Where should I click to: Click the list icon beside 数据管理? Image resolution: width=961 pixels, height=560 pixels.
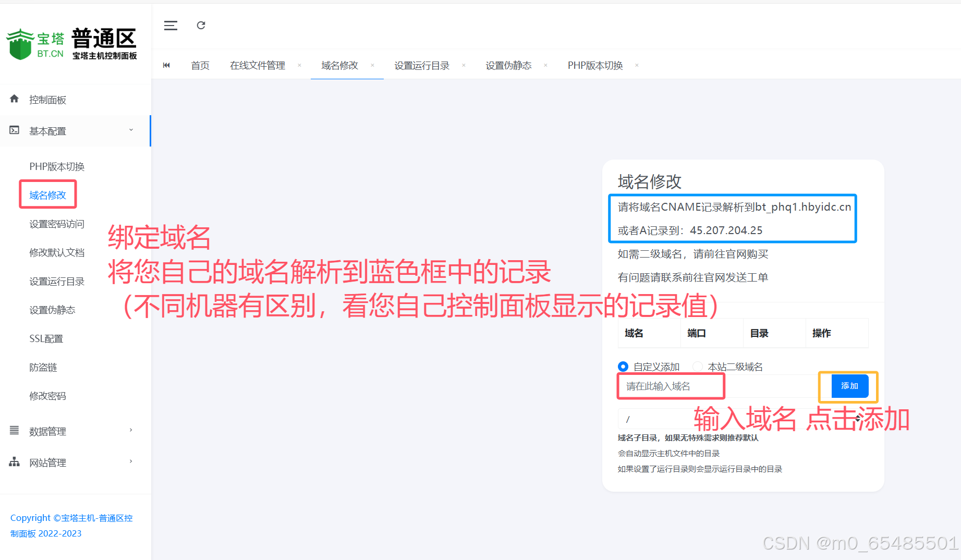click(x=14, y=430)
